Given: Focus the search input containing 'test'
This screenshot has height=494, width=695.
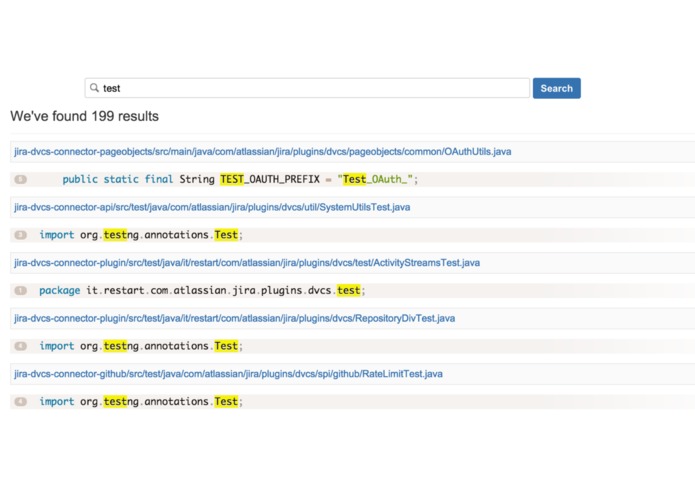Looking at the screenshot, I should click(307, 88).
